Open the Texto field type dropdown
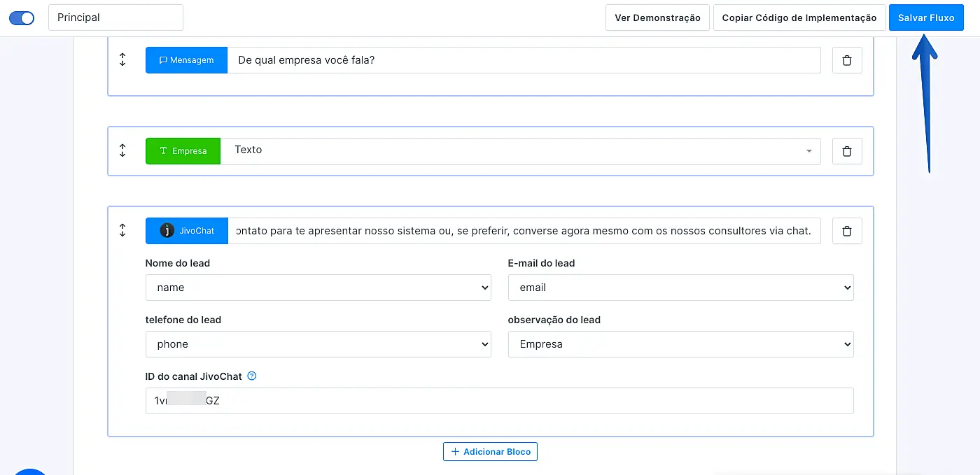The image size is (980, 475). tap(520, 150)
